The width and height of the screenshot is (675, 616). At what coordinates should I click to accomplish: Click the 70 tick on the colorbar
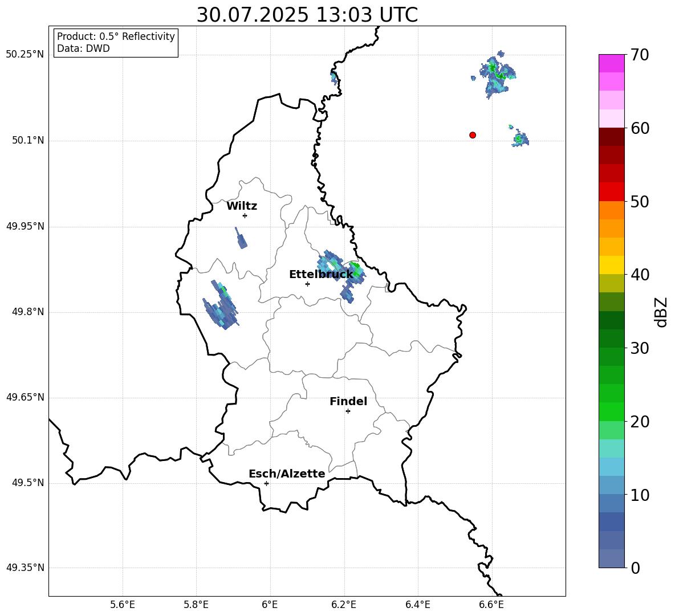(640, 55)
